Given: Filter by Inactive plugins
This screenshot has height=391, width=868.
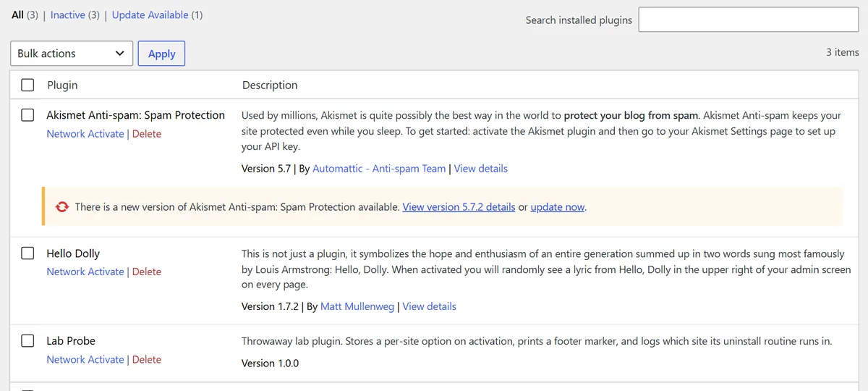Looking at the screenshot, I should point(67,14).
